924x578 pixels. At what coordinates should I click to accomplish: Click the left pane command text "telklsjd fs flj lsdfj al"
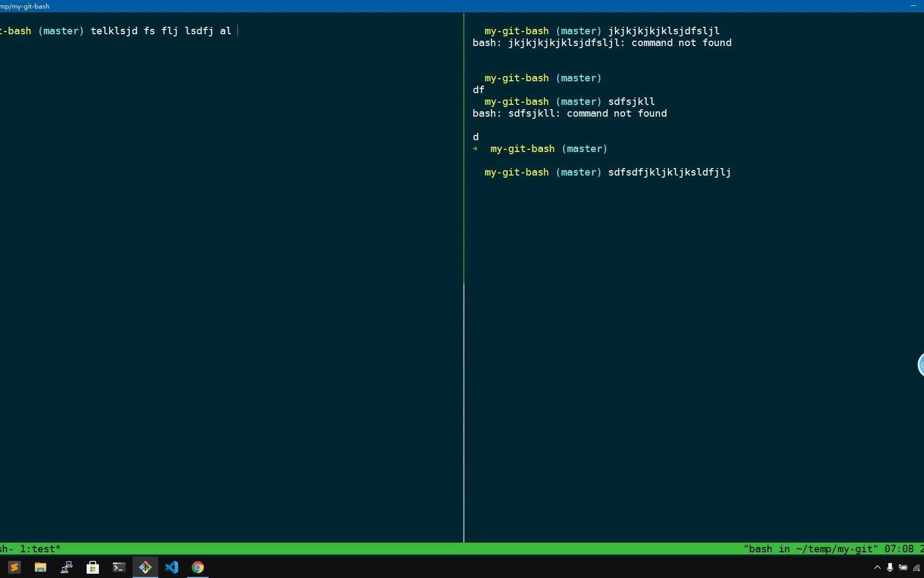point(161,31)
